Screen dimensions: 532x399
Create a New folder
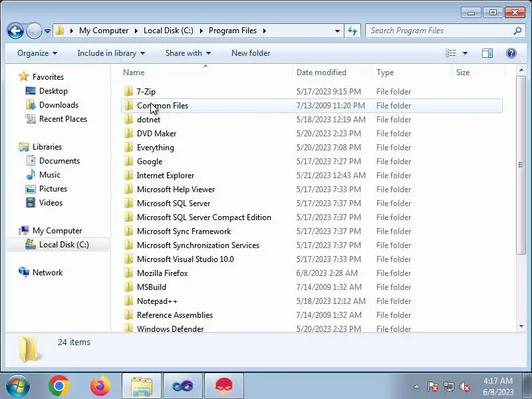(251, 53)
